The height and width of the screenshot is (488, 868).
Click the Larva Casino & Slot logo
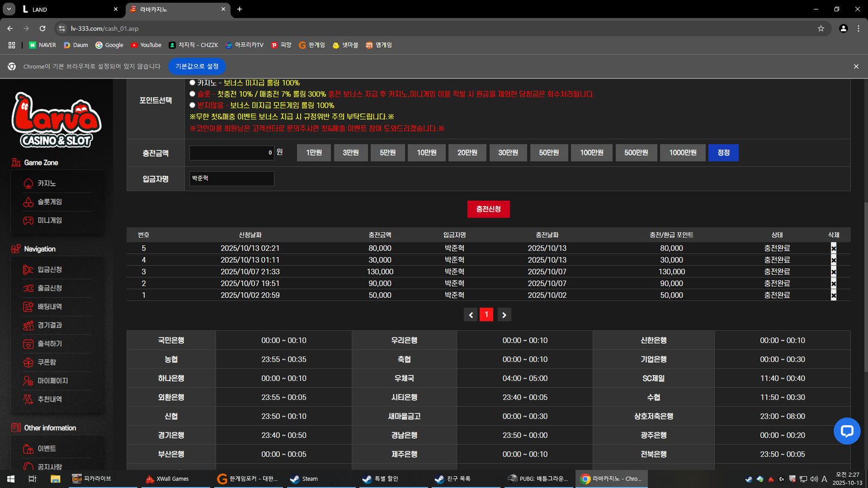(x=56, y=120)
